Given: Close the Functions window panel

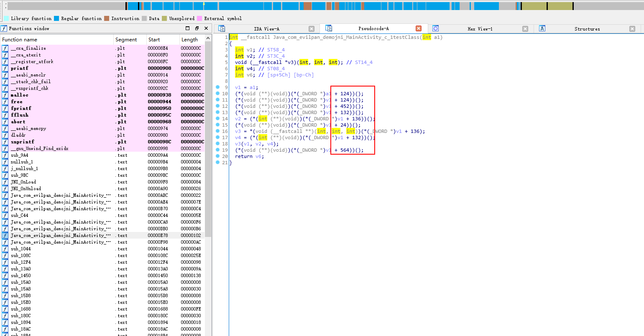Looking at the screenshot, I should click(206, 28).
